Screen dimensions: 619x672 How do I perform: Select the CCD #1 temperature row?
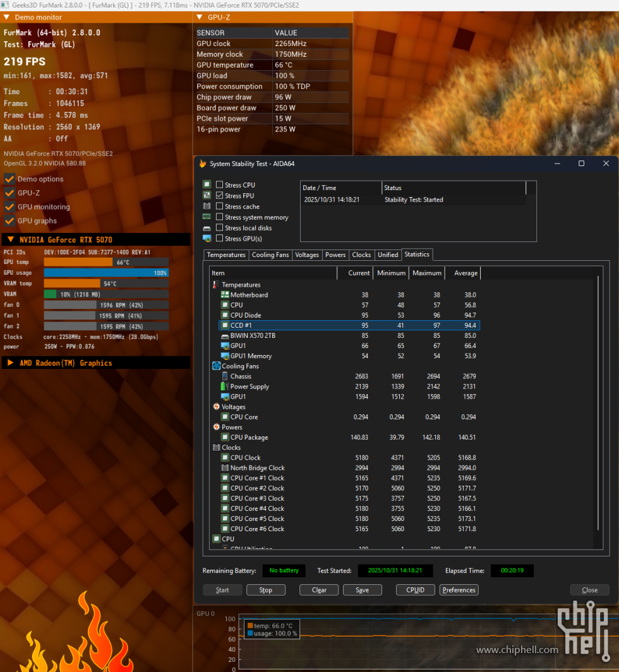349,325
